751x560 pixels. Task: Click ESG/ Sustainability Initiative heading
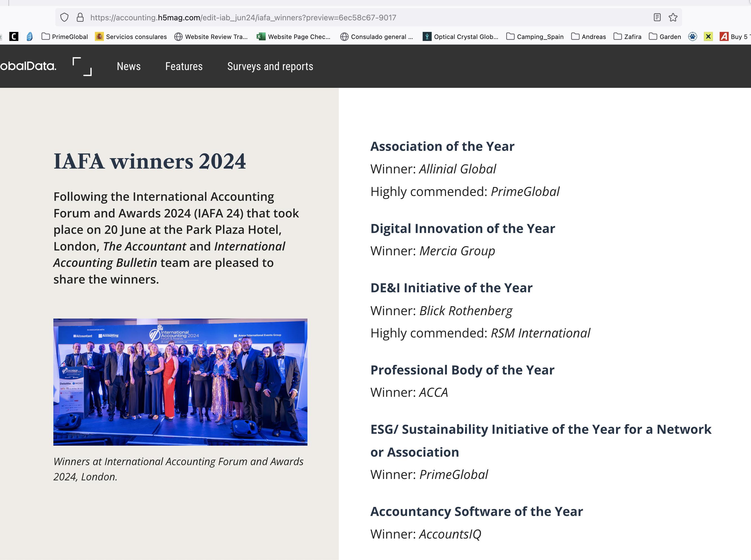tap(541, 440)
